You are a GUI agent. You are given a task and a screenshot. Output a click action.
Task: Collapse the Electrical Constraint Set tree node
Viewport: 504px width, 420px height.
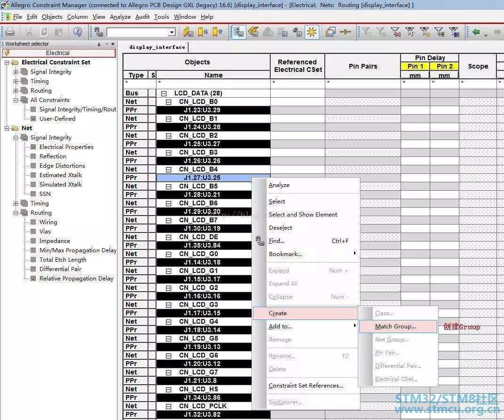(x=7, y=62)
